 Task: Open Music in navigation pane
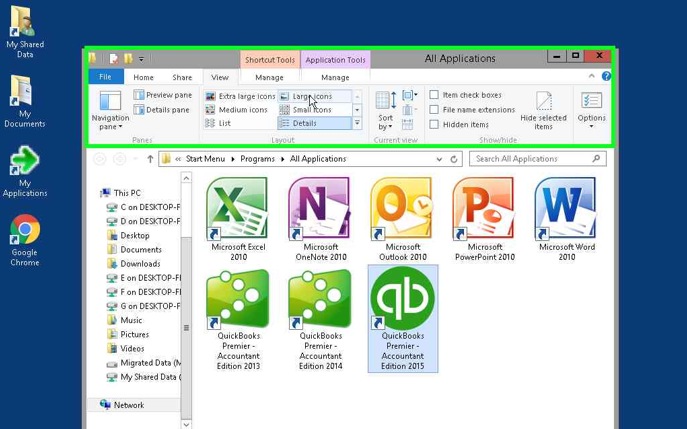point(125,320)
